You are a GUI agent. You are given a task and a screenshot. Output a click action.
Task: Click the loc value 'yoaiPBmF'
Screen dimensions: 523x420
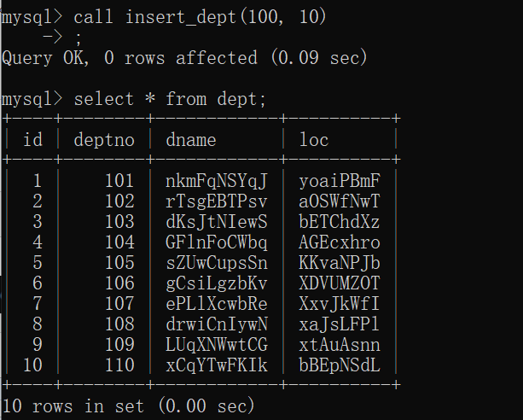coord(340,181)
